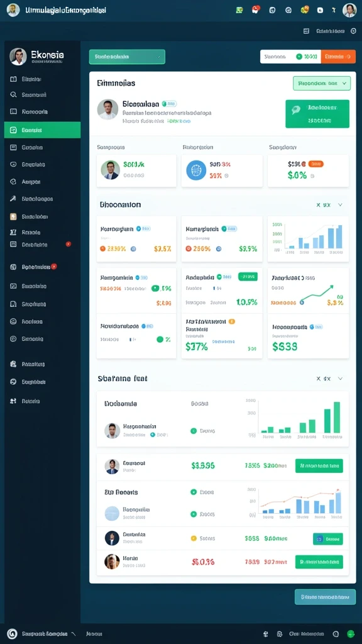362x644 pixels.
Task: Collapse the metric cards section with its chevron
Action: point(340,204)
